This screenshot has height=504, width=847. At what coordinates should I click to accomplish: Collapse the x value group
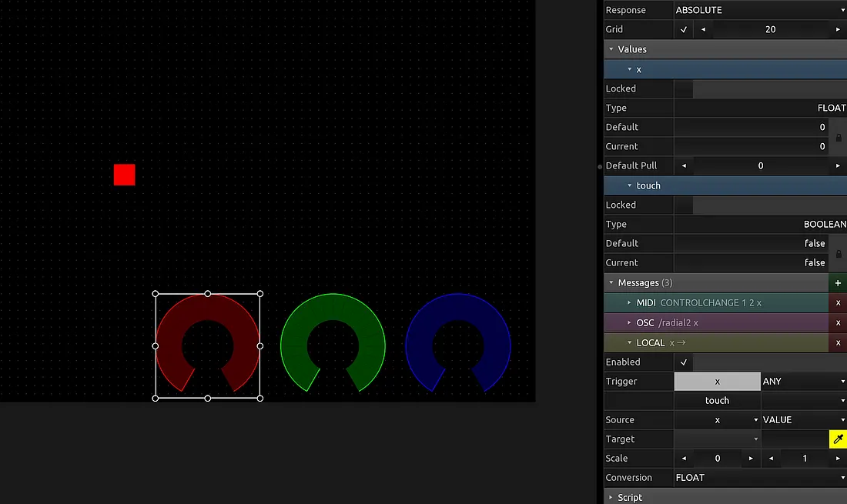(x=629, y=69)
